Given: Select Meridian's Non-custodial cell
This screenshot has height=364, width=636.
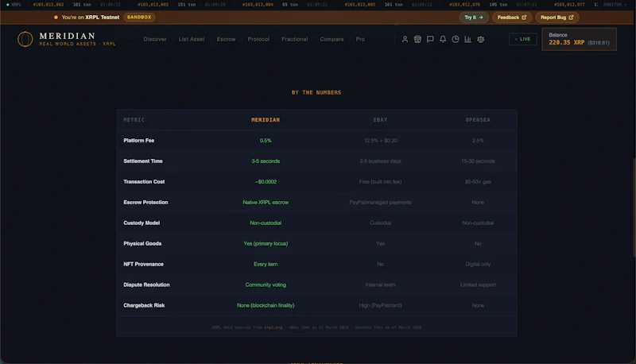Looking at the screenshot, I should coord(266,223).
